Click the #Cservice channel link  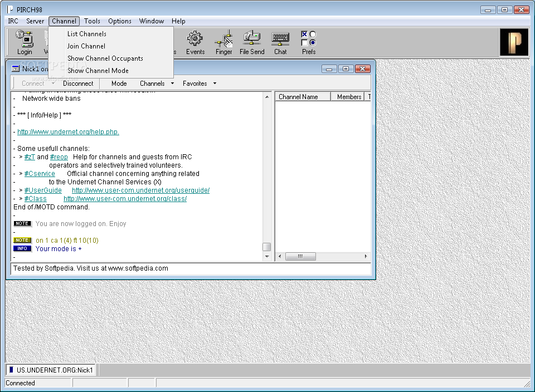coord(40,174)
